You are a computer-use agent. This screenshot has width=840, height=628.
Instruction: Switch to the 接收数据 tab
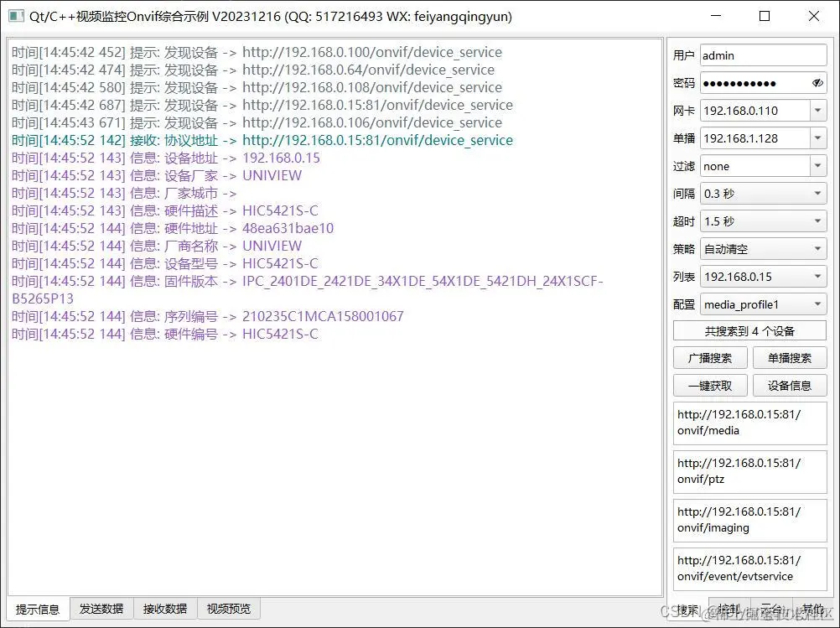click(x=165, y=608)
